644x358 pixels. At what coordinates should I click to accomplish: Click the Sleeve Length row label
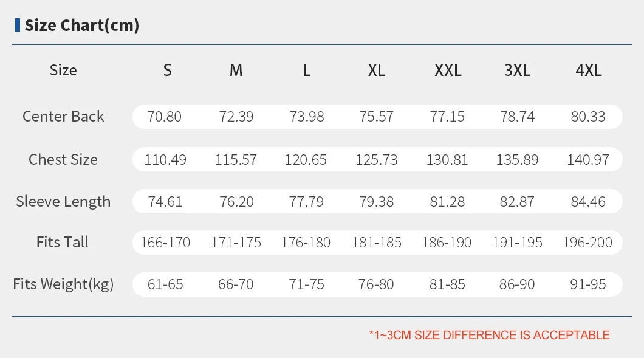click(63, 202)
